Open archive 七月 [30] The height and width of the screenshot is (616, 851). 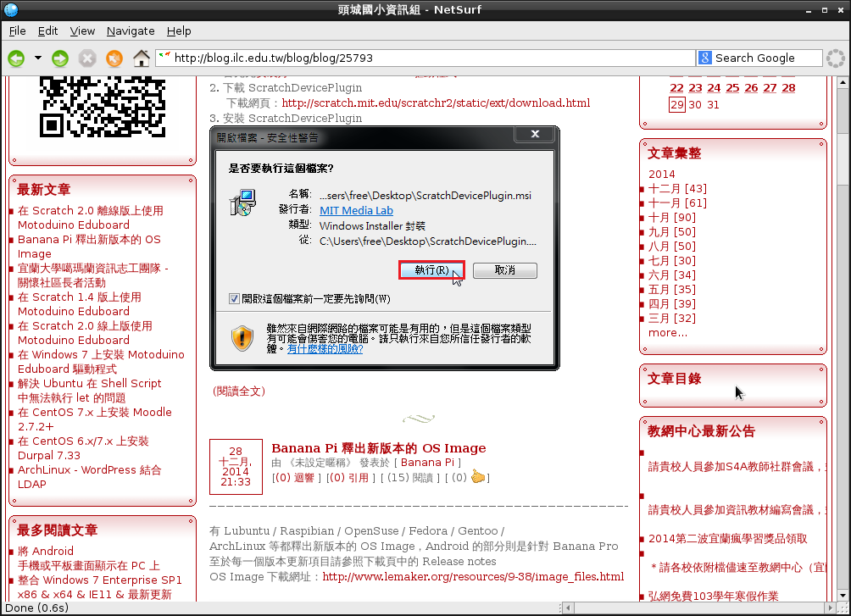[x=672, y=260]
